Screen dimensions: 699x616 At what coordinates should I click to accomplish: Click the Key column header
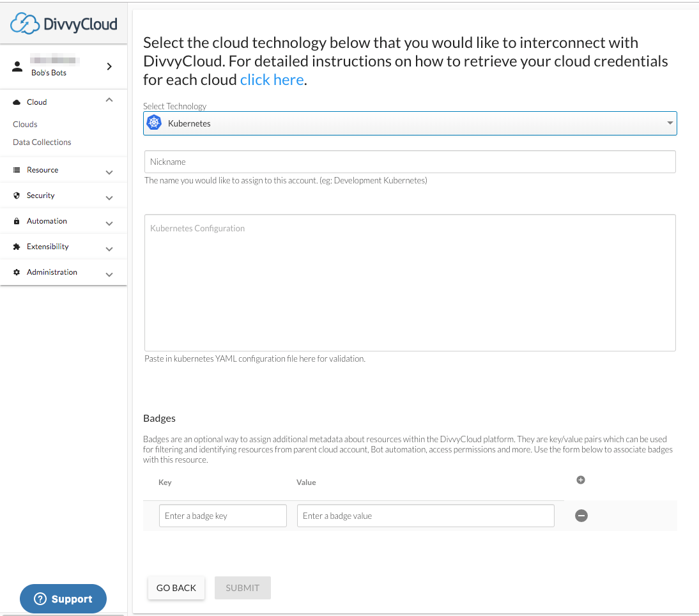coord(165,482)
